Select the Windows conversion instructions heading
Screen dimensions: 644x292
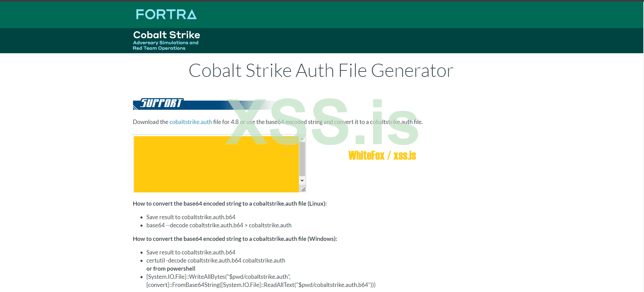(x=235, y=239)
